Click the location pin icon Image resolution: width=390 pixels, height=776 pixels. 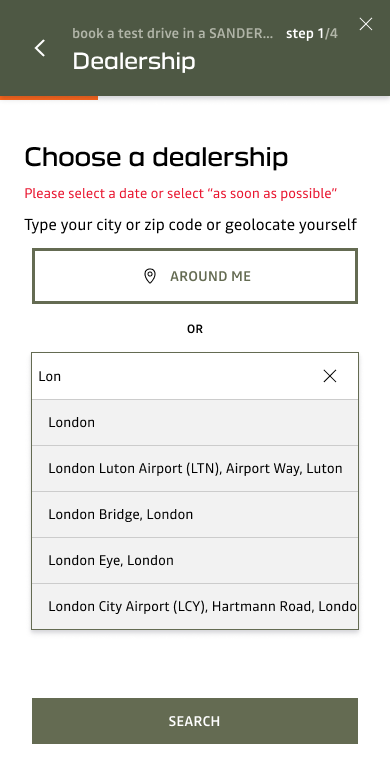[x=149, y=276]
